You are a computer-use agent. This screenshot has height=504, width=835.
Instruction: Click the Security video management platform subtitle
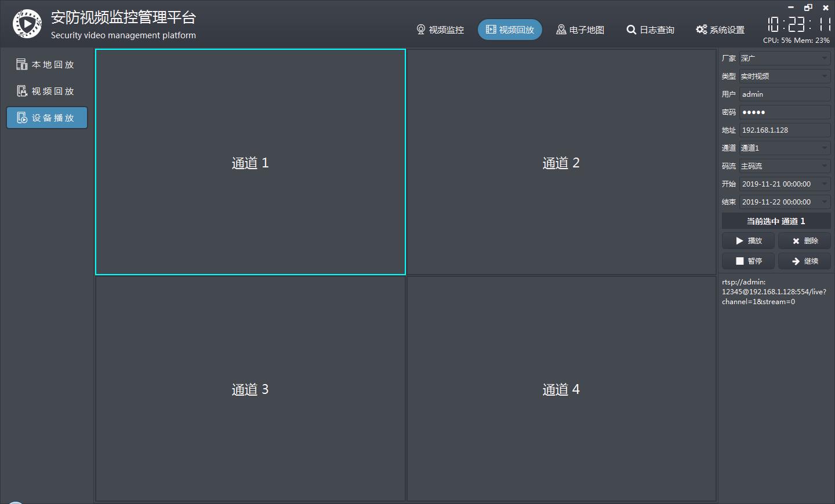pyautogui.click(x=124, y=35)
